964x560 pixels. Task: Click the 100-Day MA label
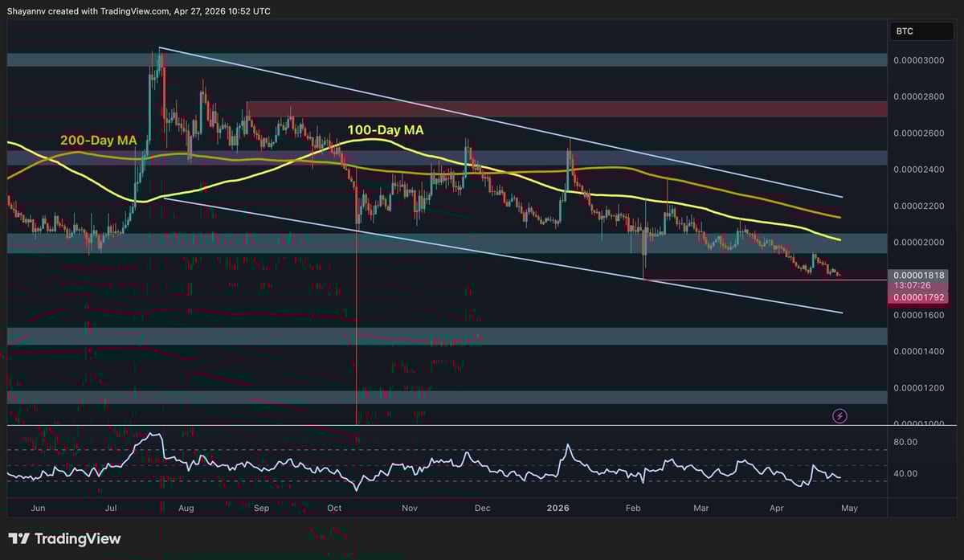pos(385,129)
